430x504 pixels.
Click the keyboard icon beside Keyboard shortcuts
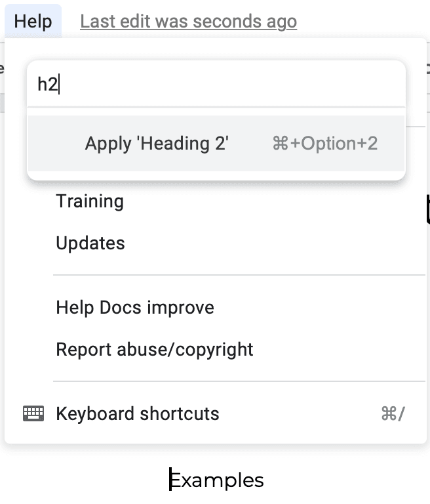click(33, 413)
